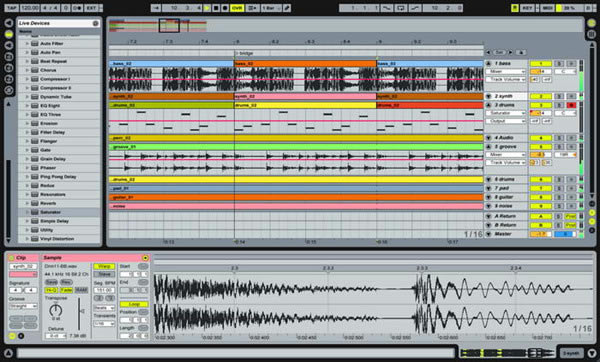Turn the Transpose knob
The height and width of the screenshot is (362, 600).
tap(56, 310)
